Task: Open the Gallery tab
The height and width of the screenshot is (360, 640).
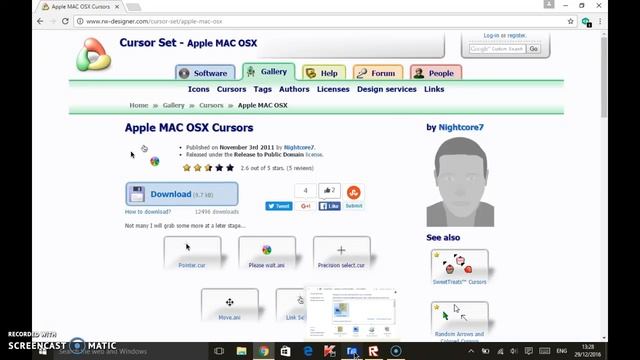Action: 268,72
